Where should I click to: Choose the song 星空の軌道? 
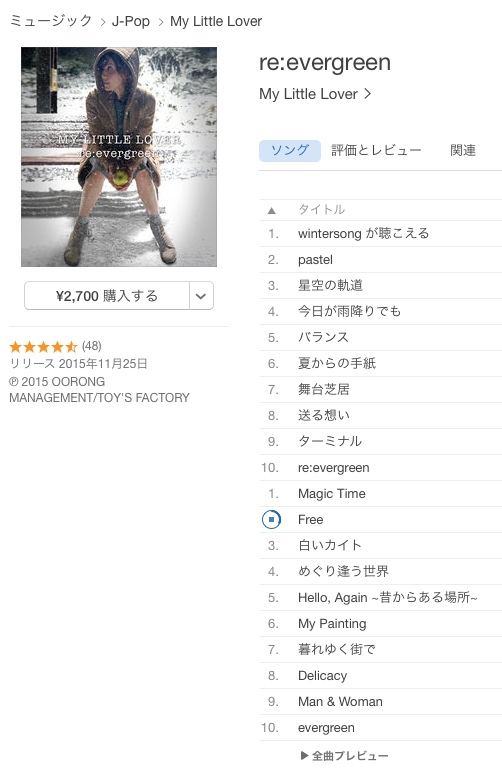click(380, 285)
